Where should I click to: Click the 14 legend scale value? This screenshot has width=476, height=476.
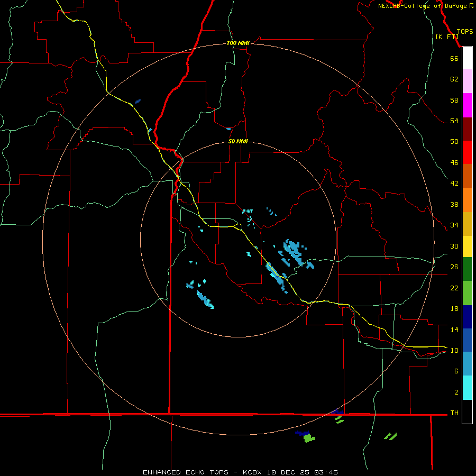pos(454,329)
